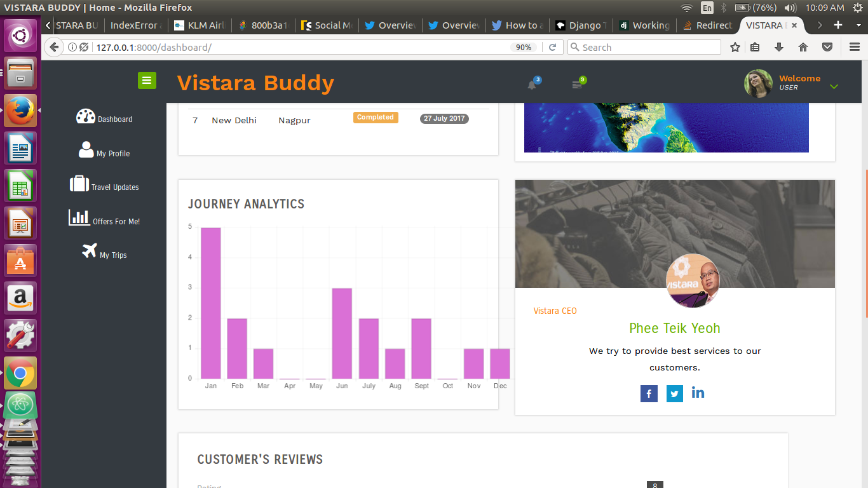Viewport: 868px width, 488px height.
Task: Open a new tab with the plus button
Action: 838,25
